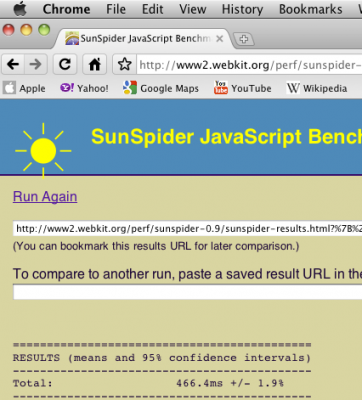Click the compare to another run instruction
362x400 pixels.
tap(187, 274)
